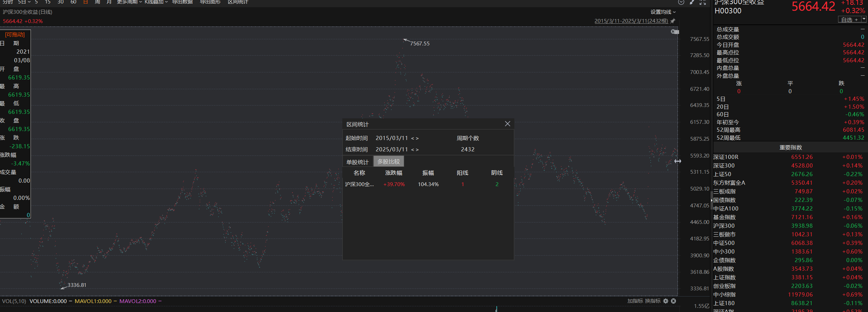868x312 pixels.
Task: Select the 多股比较 tab
Action: coord(388,161)
